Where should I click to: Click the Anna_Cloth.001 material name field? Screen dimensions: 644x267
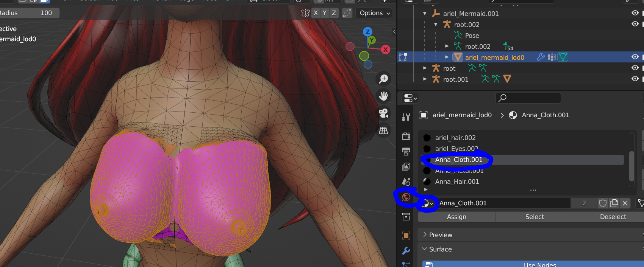[504, 203]
